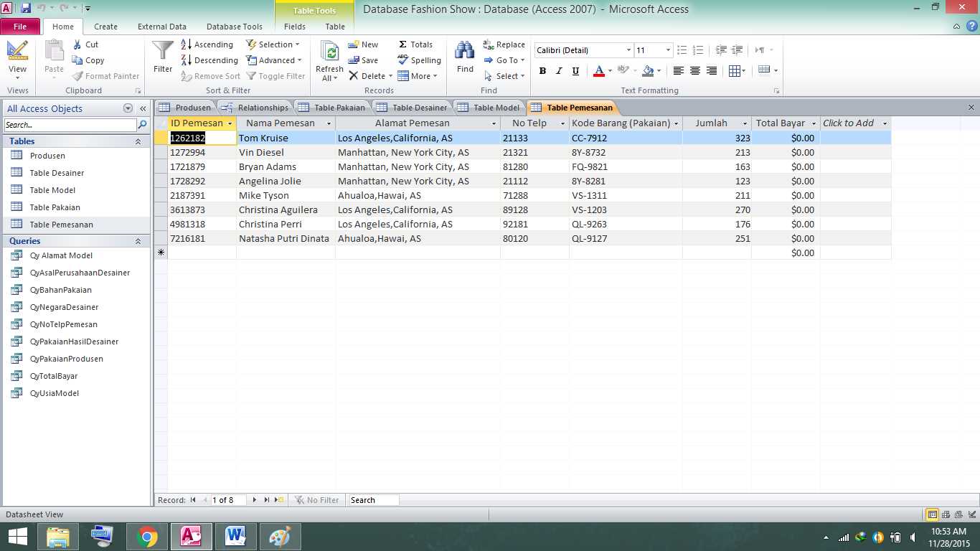Toggle the No Filter indicator
Image resolution: width=980 pixels, height=551 pixels.
pos(317,500)
